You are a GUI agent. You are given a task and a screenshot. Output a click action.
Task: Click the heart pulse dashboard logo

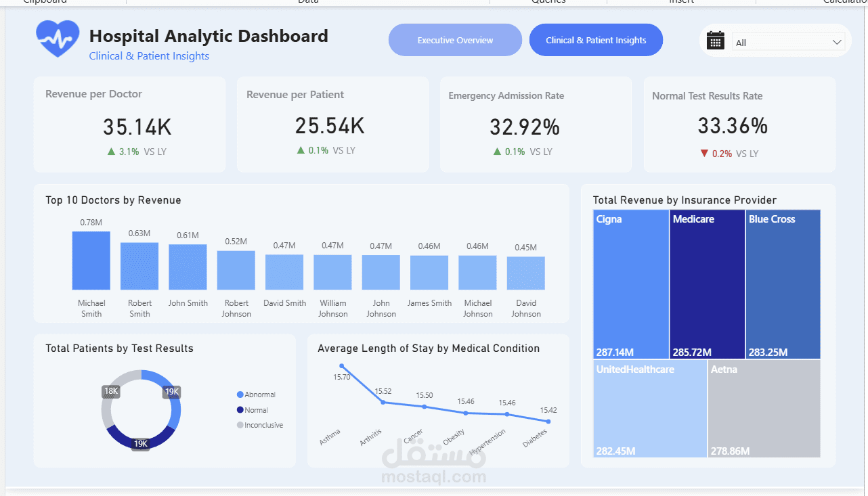[58, 39]
